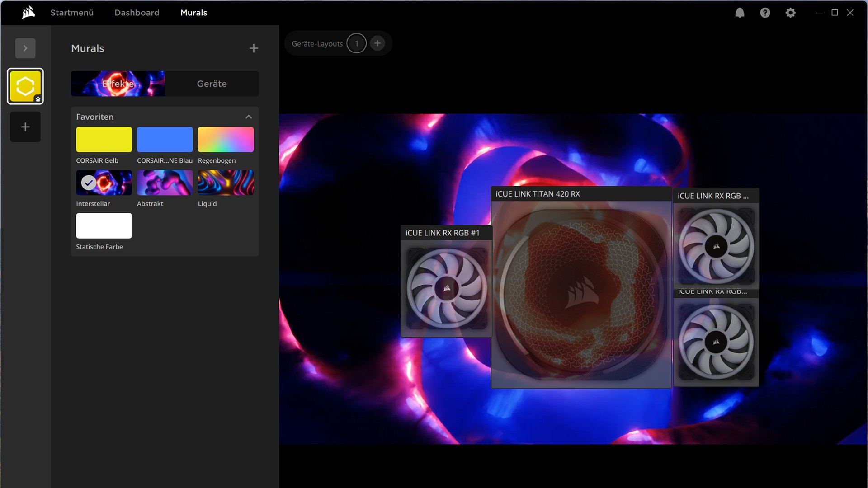868x488 pixels.
Task: Click the Corsair sails logo icon
Action: [28, 13]
